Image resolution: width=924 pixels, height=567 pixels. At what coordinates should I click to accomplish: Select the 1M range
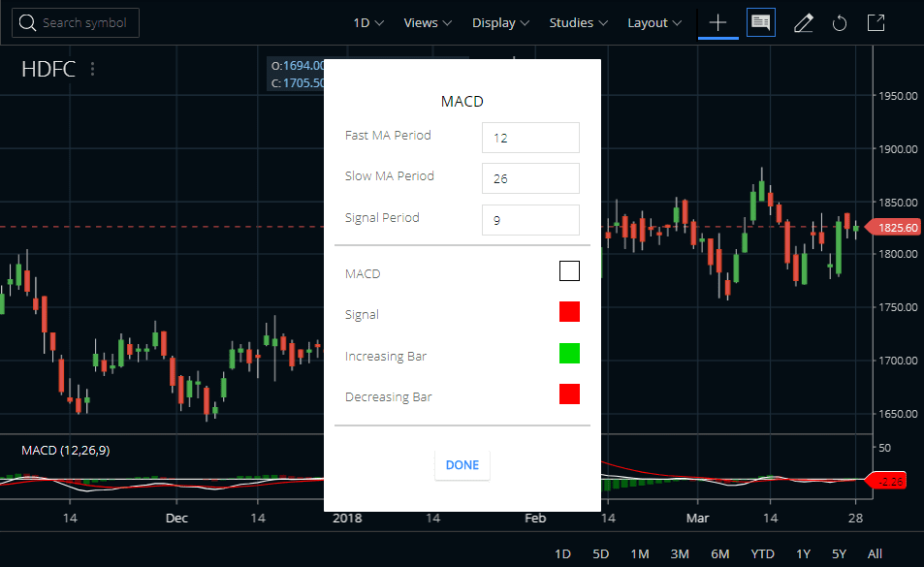click(x=640, y=554)
